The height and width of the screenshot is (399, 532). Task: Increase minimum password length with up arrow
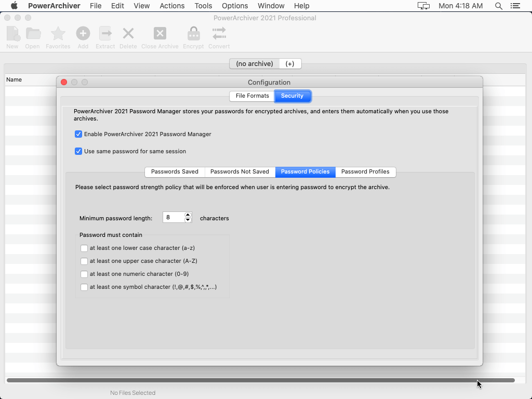tap(188, 215)
